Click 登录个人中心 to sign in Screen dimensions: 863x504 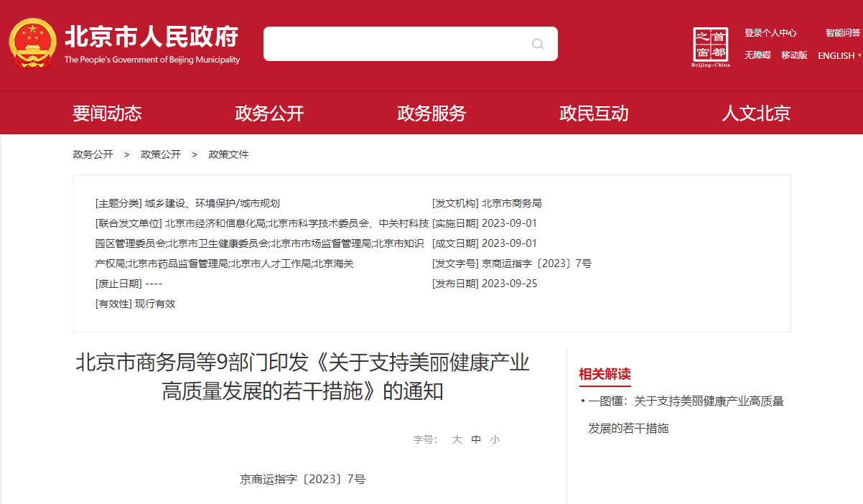pos(771,32)
